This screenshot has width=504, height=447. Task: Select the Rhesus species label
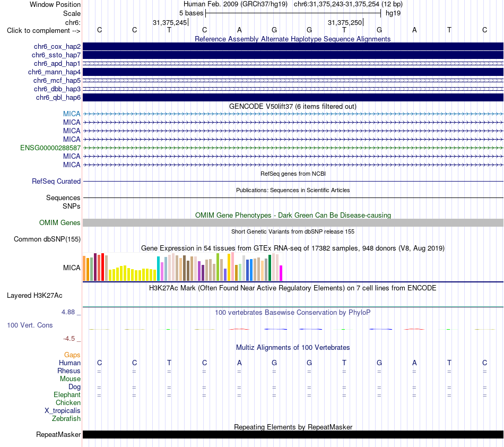(69, 371)
